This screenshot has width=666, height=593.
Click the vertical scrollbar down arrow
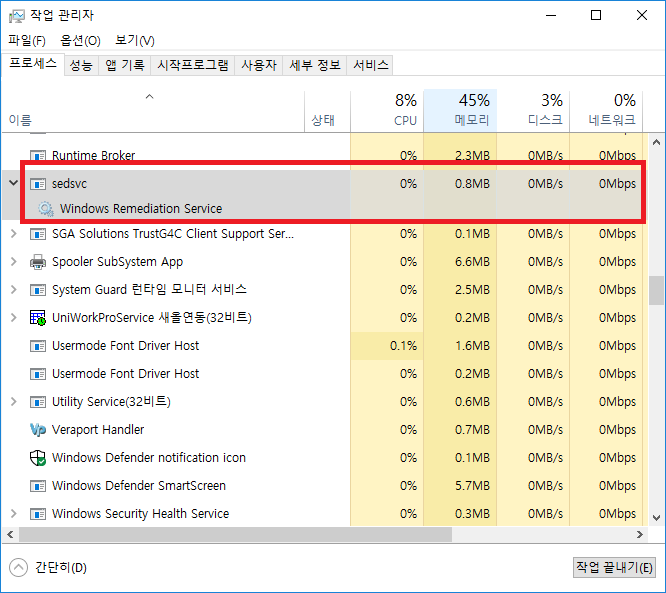tap(656, 518)
